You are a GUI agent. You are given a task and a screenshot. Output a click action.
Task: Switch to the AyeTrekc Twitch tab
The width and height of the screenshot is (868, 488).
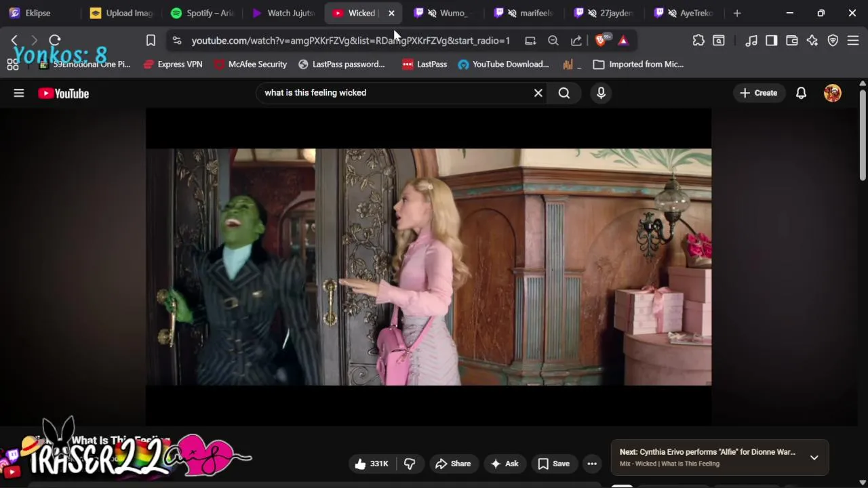pyautogui.click(x=686, y=13)
